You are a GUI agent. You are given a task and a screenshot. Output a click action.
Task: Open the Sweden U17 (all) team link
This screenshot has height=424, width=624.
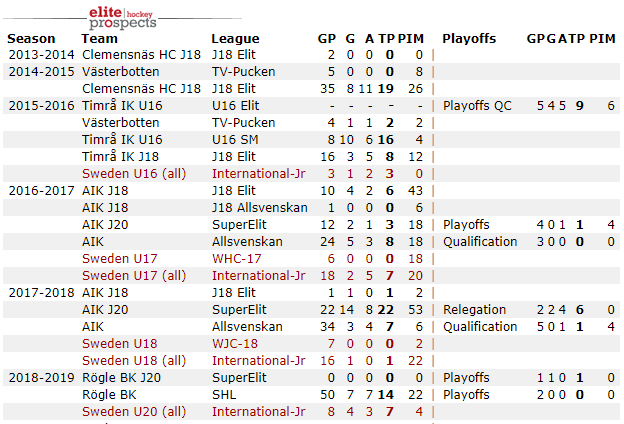133,275
